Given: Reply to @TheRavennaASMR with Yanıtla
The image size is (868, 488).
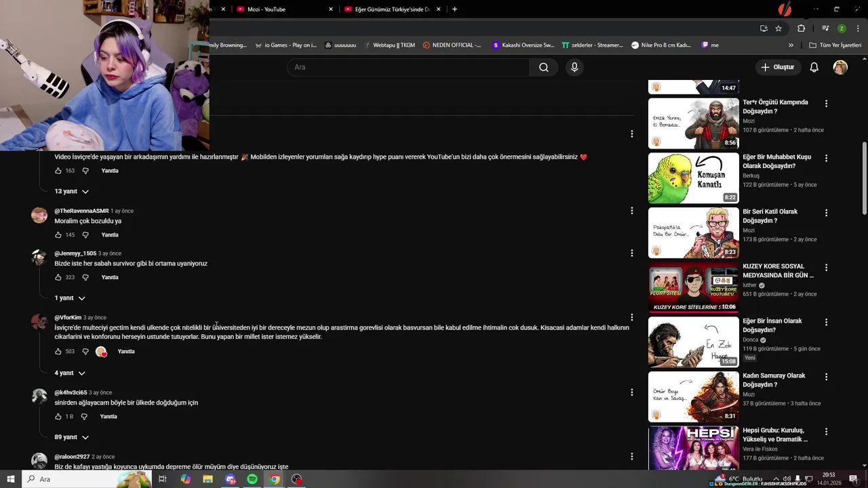Looking at the screenshot, I should [110, 235].
